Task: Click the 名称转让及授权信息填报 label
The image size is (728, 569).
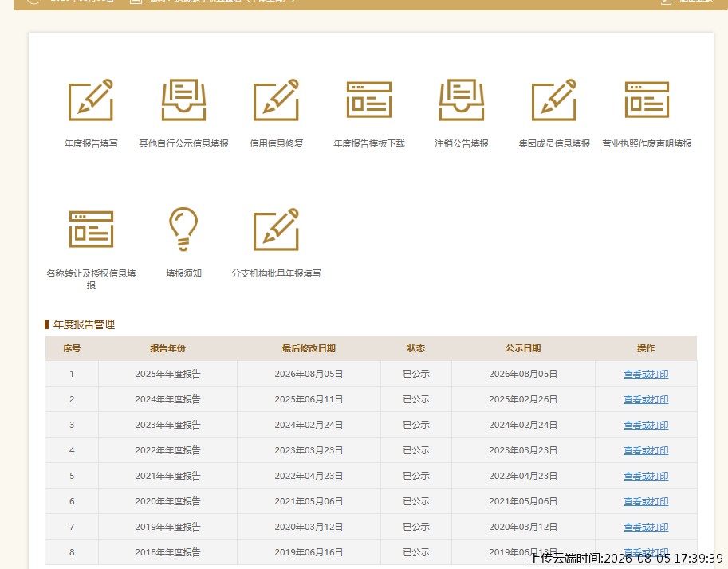Action: (x=91, y=279)
